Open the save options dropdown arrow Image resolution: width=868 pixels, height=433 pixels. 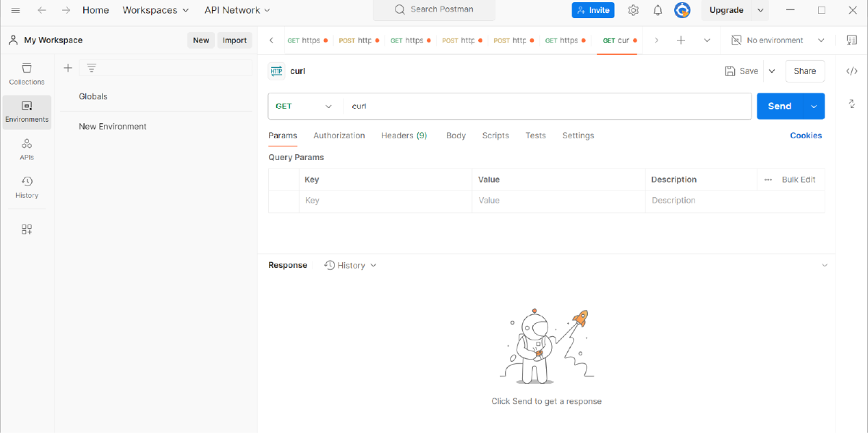point(772,71)
